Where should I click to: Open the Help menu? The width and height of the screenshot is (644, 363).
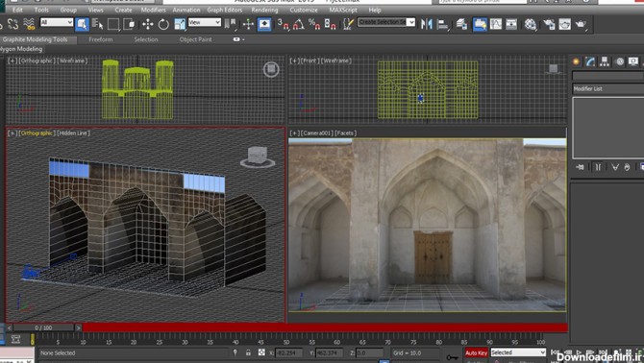375,10
